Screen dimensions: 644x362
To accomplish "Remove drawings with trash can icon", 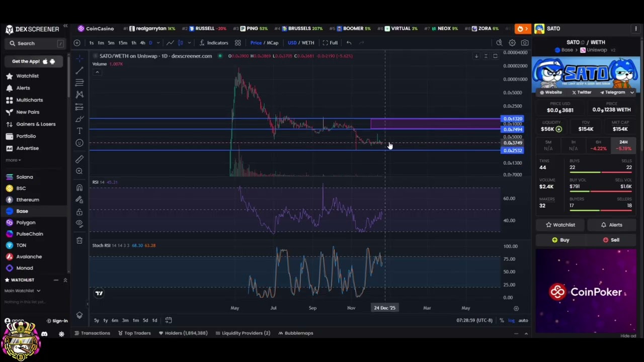I will pos(79,240).
